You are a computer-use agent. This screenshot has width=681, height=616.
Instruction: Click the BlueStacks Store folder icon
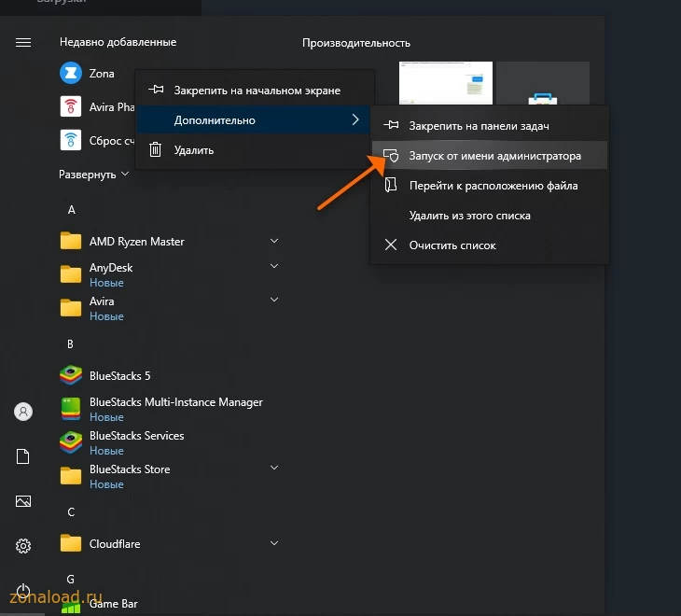(x=71, y=476)
